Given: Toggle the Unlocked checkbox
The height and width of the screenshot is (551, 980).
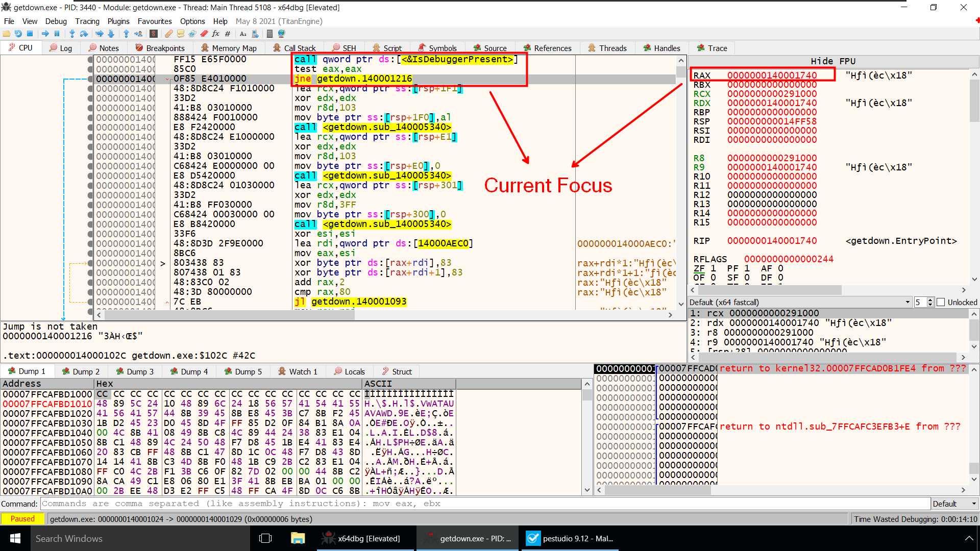Looking at the screenshot, I should pyautogui.click(x=941, y=302).
